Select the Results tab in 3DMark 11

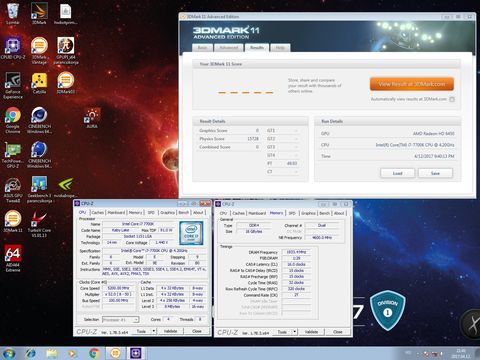pos(257,47)
